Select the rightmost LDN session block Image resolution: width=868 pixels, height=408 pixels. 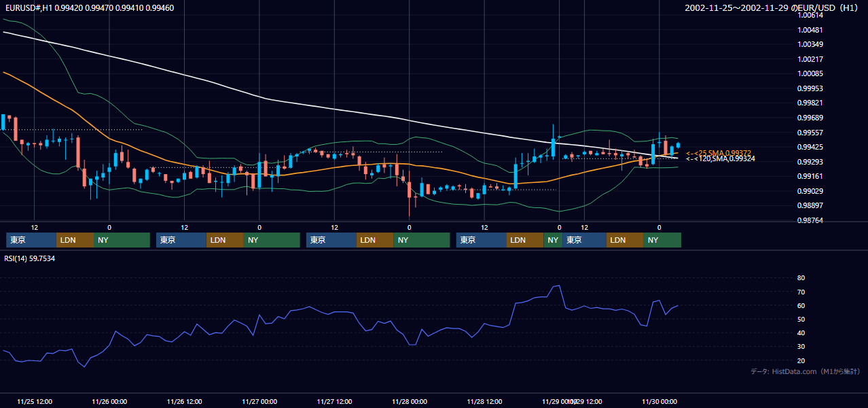coord(626,240)
